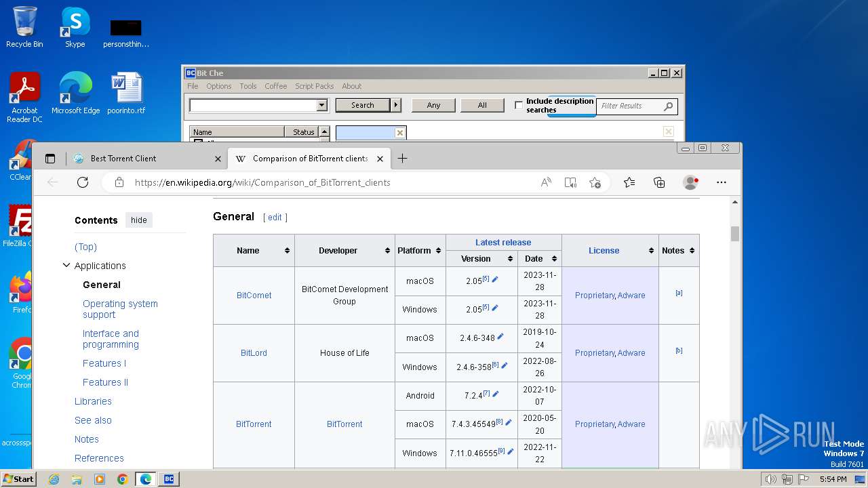The height and width of the screenshot is (488, 868).
Task: Select poorinto.rtf desktop file
Action: click(x=126, y=94)
